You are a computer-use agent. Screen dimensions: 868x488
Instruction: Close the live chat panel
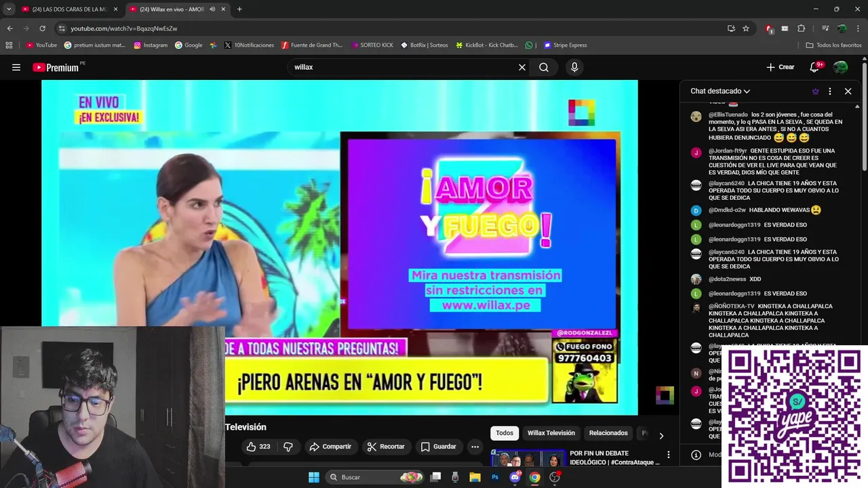coord(848,91)
